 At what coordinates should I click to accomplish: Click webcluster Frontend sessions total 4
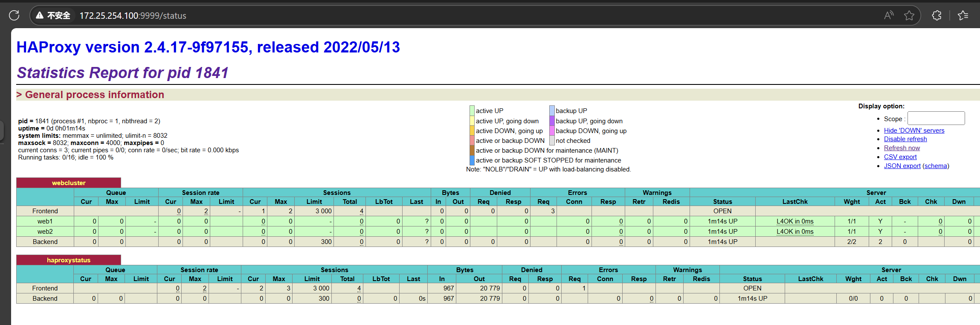[361, 211]
